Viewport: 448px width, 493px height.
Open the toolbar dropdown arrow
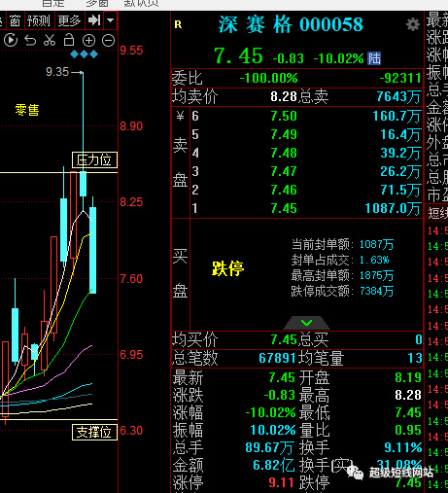(111, 20)
